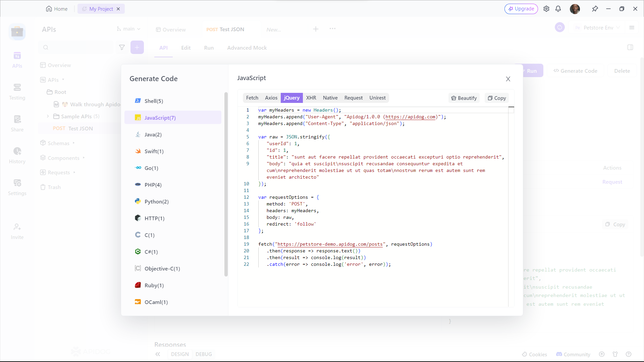Image resolution: width=644 pixels, height=362 pixels.
Task: Click new tab plus icon
Action: (316, 29)
